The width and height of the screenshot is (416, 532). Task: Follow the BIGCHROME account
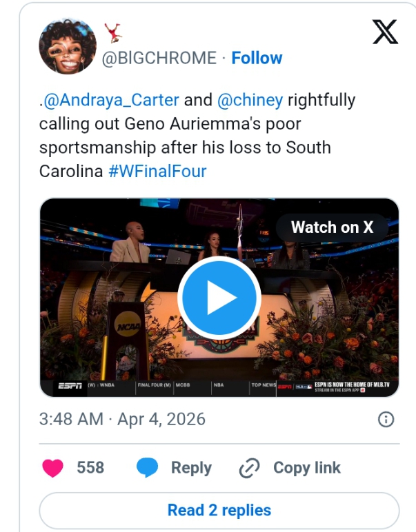click(x=257, y=58)
